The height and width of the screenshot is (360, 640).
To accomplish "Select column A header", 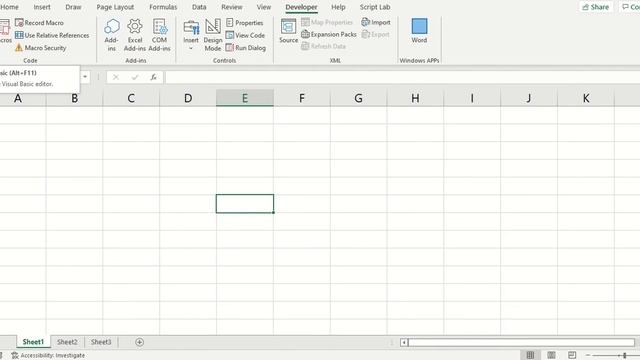I will coord(22,98).
